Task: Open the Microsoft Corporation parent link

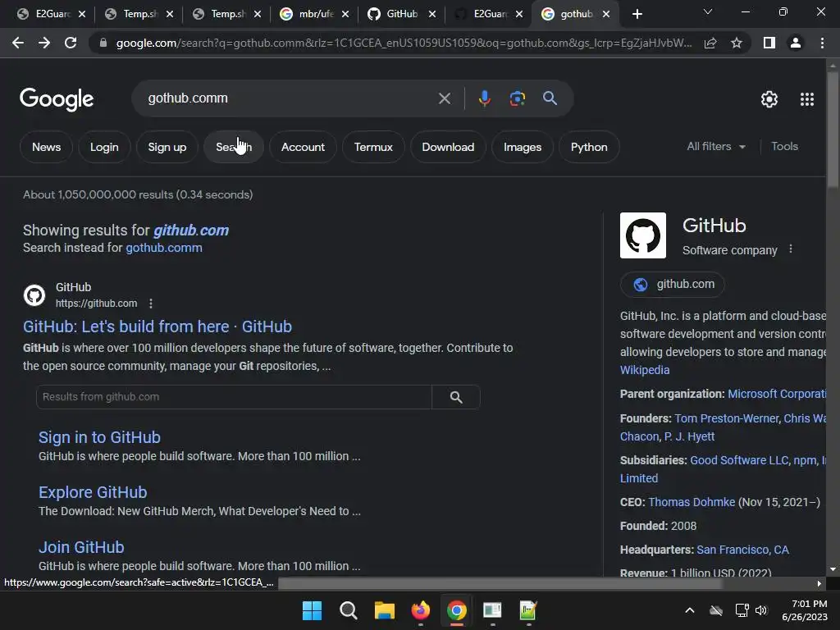Action: coord(777,394)
